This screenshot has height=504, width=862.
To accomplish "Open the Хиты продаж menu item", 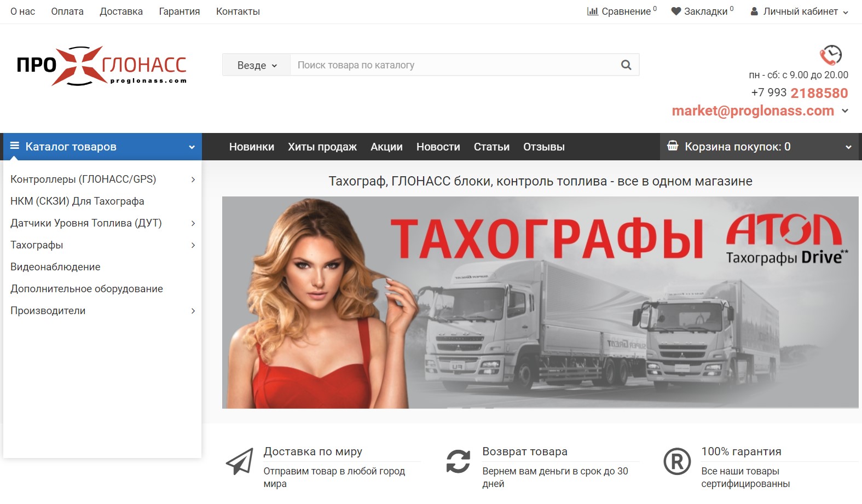I will tap(322, 147).
